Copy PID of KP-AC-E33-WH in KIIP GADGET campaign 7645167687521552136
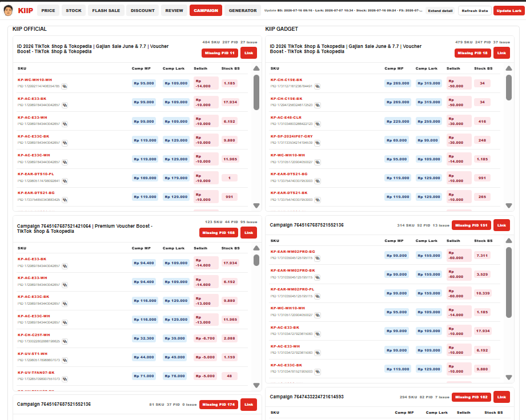Viewport: 526px width, 420px height. [318, 353]
